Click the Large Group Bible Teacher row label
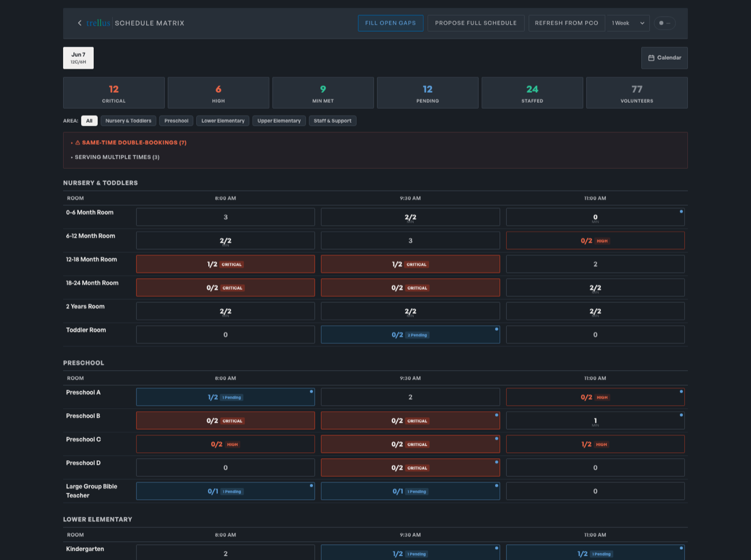 tap(92, 491)
